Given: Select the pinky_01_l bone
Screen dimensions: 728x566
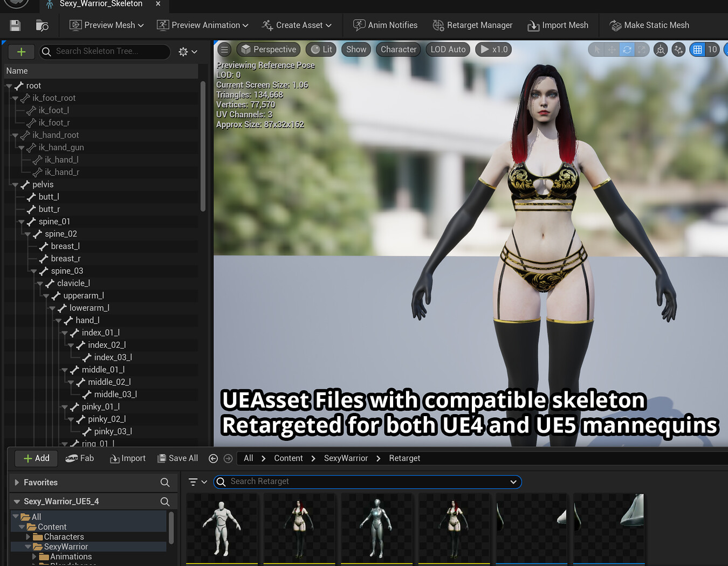Looking at the screenshot, I should [x=100, y=407].
